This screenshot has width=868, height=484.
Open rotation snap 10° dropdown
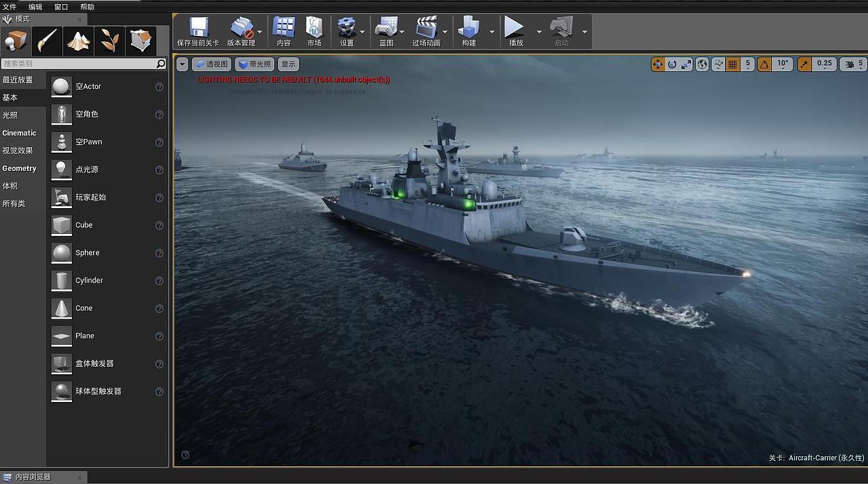783,64
